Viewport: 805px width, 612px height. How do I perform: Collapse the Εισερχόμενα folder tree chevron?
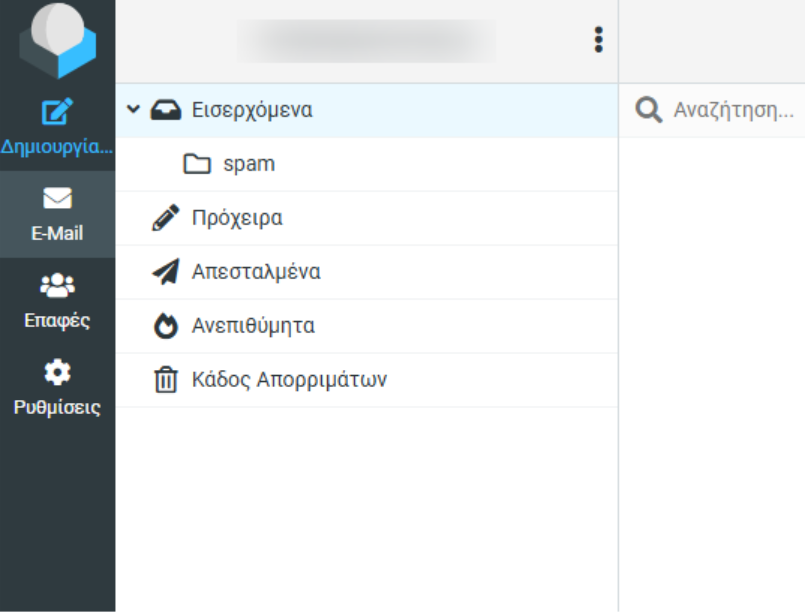tap(133, 110)
